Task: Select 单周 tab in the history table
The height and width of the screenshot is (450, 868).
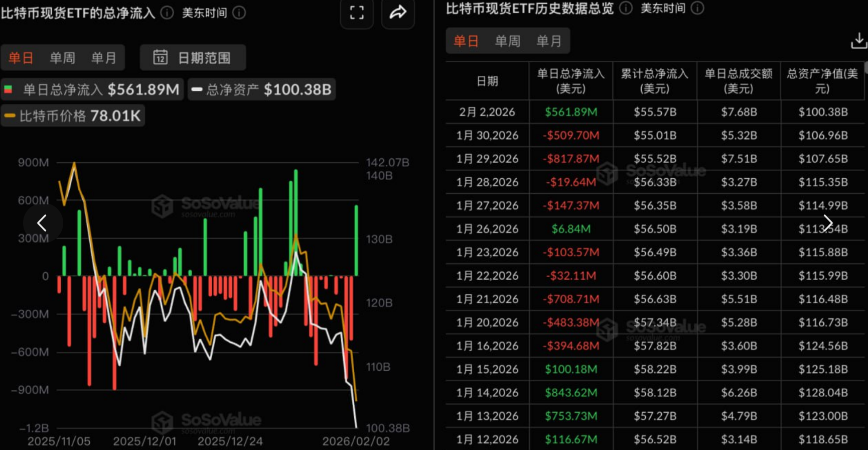Action: [x=507, y=41]
